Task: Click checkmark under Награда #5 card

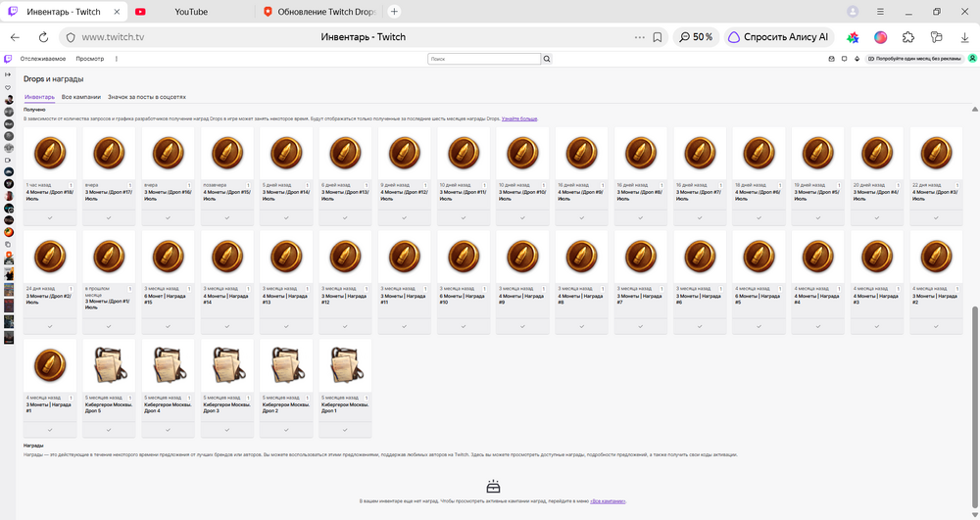Action: click(759, 326)
